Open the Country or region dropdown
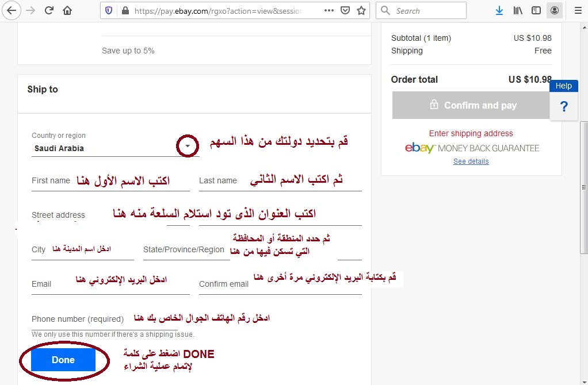Image resolution: width=588 pixels, height=385 pixels. click(x=186, y=146)
